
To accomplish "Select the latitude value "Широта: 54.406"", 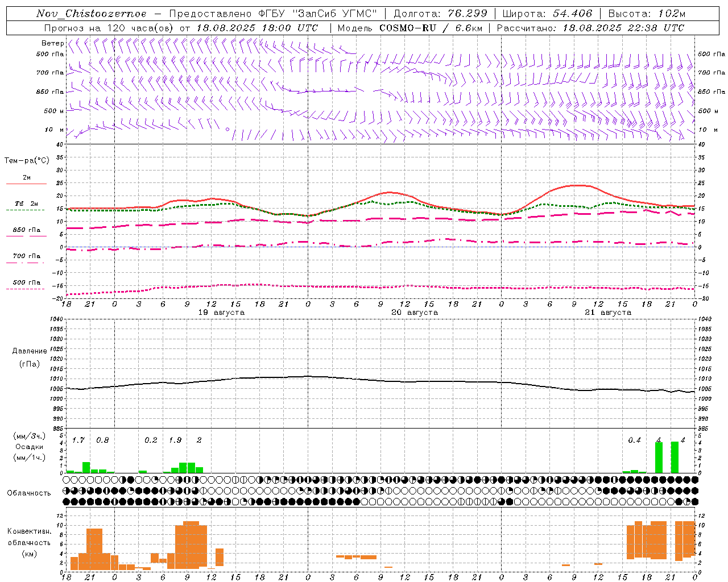I will 547,14.
